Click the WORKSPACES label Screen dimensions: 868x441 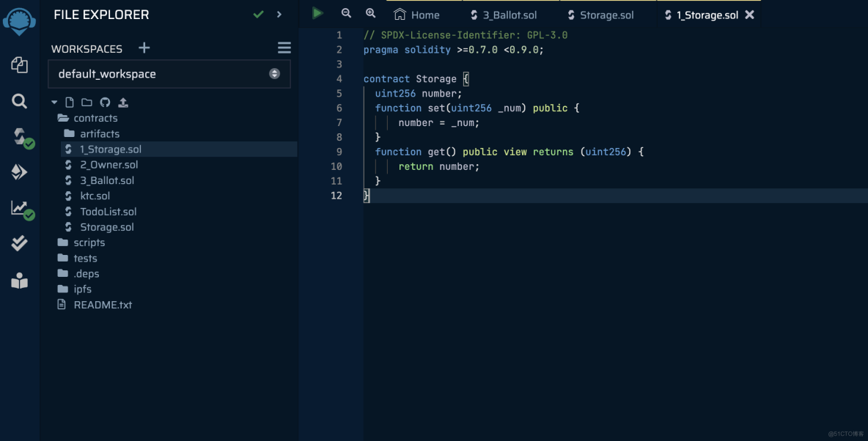(87, 48)
